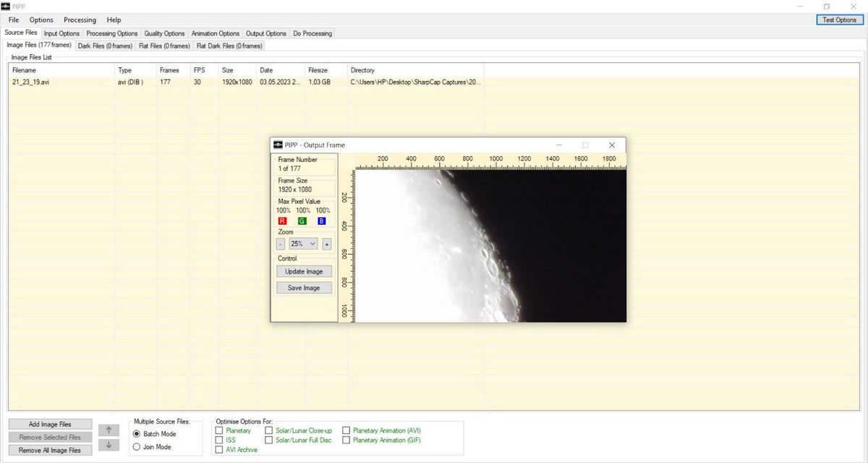Decrease zoom with the minus button

point(281,245)
